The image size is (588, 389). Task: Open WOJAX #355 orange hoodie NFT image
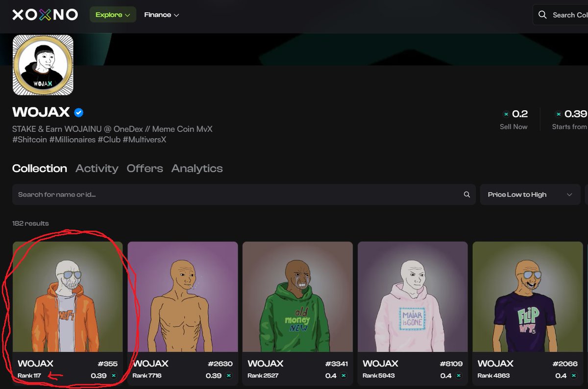click(x=68, y=296)
